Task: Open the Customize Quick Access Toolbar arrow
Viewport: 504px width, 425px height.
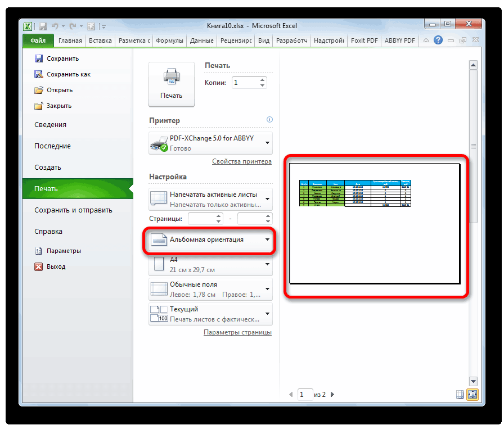Action: coord(104,26)
